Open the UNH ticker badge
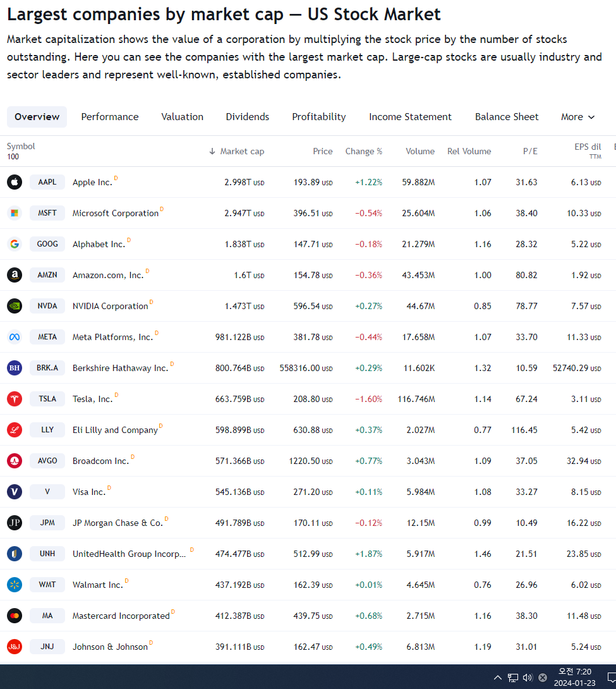Image resolution: width=616 pixels, height=689 pixels. pyautogui.click(x=47, y=554)
